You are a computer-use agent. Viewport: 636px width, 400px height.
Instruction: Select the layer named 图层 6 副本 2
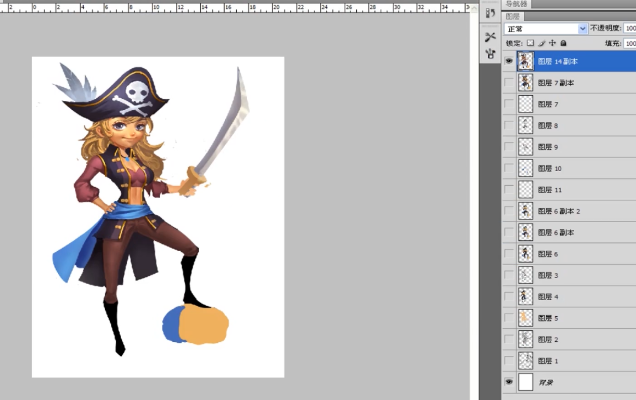pos(558,211)
